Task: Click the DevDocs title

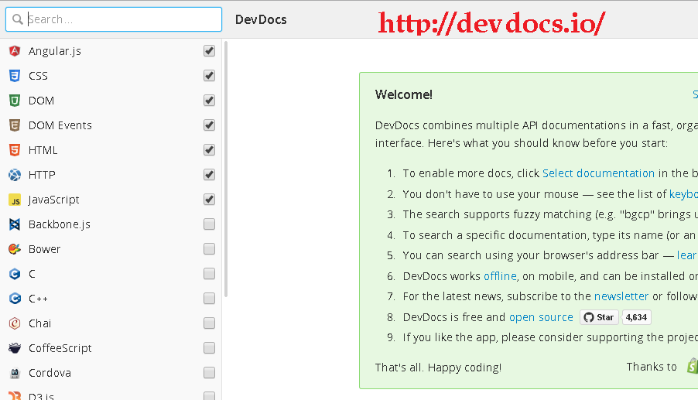Action: [261, 20]
